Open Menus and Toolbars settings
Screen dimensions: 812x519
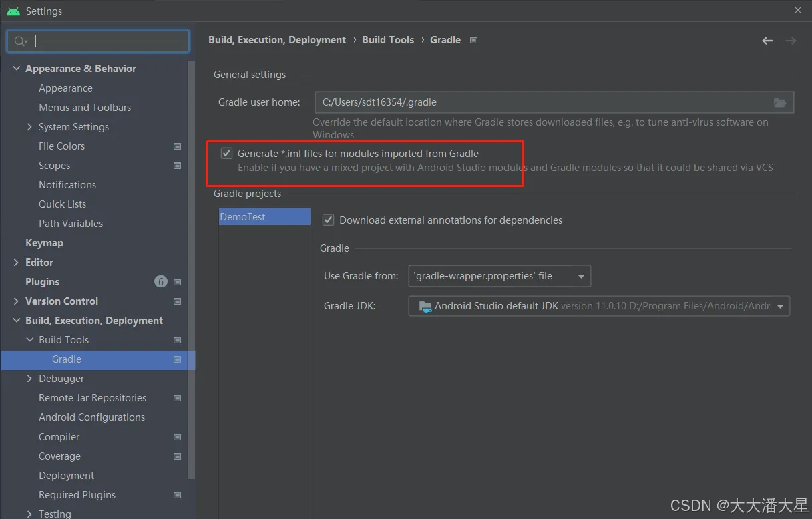tap(85, 108)
